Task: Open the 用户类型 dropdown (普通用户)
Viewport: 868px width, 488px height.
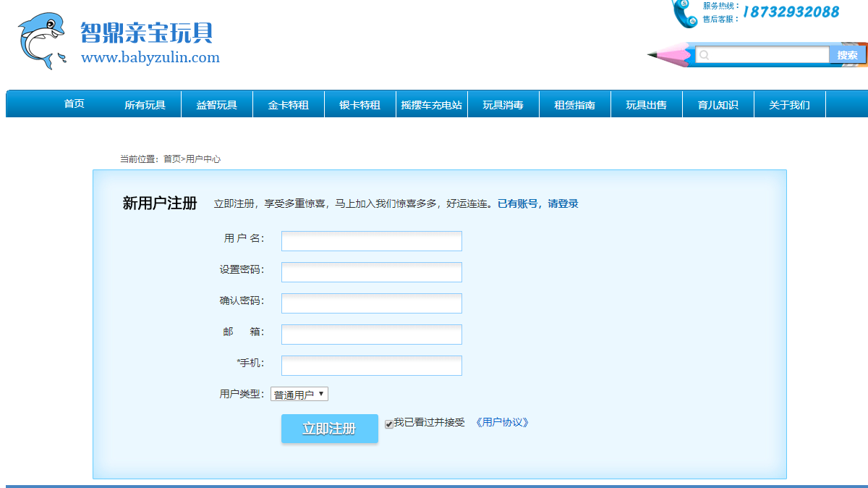Action: tap(299, 395)
